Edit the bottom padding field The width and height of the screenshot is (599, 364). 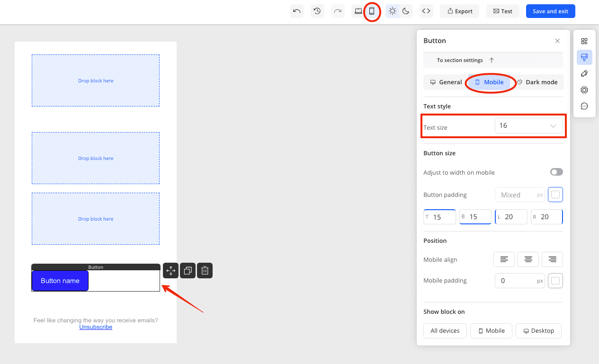pos(475,217)
